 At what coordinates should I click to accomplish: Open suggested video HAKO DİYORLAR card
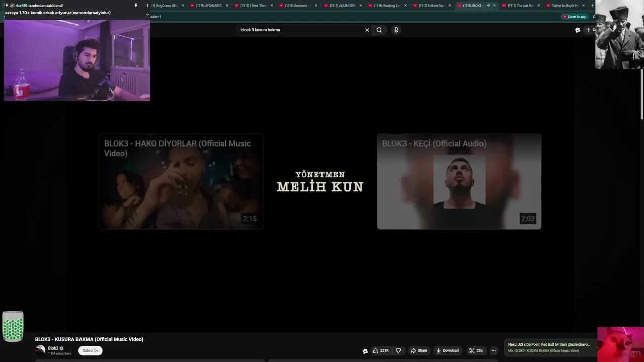(x=181, y=182)
